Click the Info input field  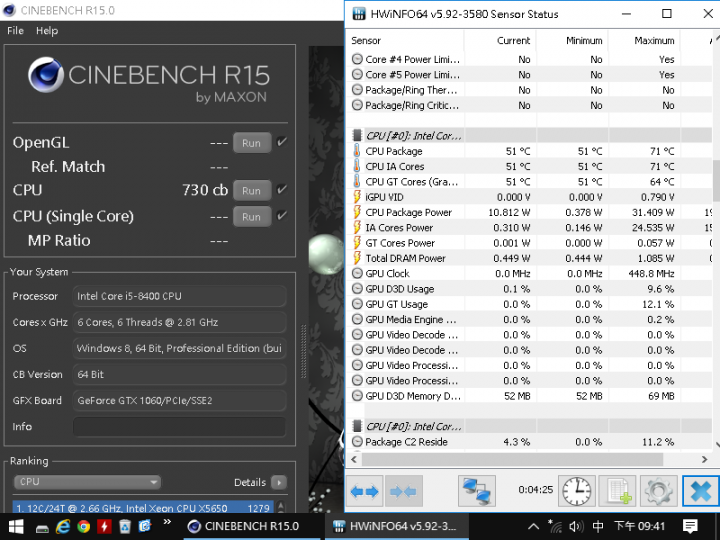pos(180,427)
